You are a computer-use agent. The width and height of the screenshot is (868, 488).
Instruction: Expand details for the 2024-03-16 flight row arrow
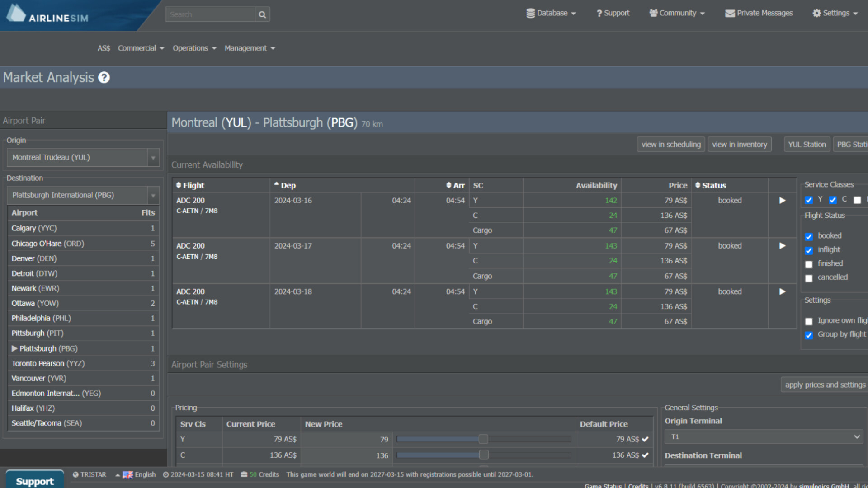tap(782, 201)
